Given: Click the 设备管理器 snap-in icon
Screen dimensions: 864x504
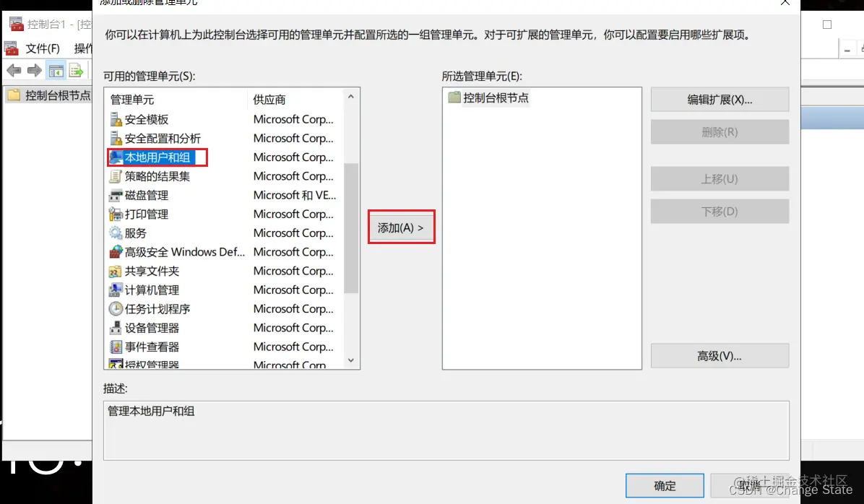Looking at the screenshot, I should [115, 328].
